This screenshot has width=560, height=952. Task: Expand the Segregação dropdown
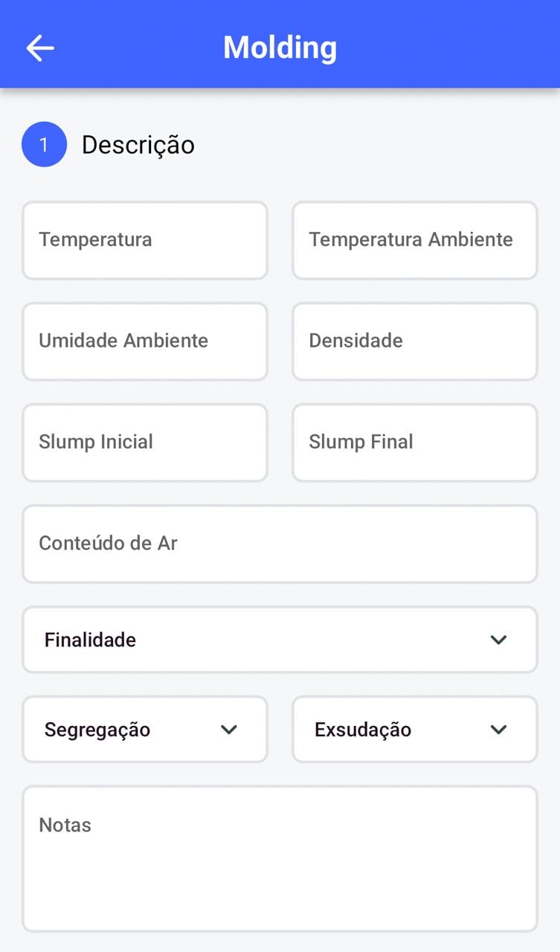tap(144, 730)
